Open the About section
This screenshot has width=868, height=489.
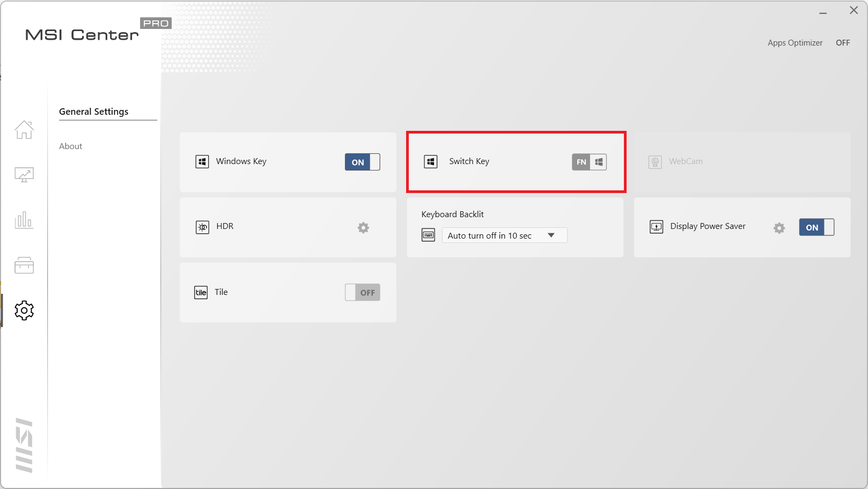[71, 146]
